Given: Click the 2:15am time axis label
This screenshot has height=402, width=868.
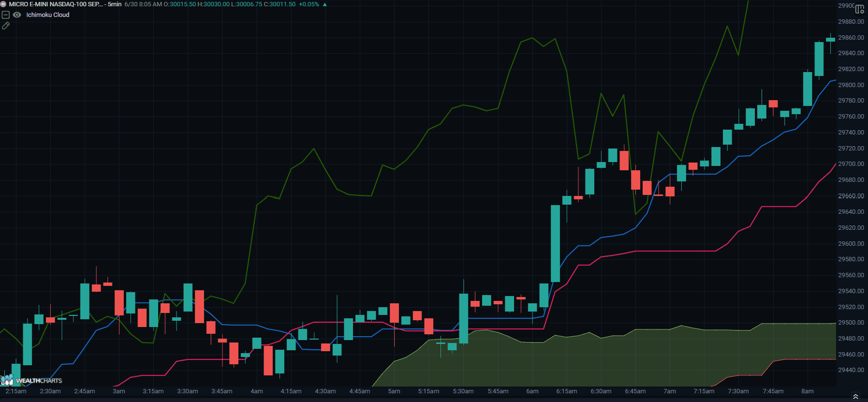Looking at the screenshot, I should coord(16,391).
